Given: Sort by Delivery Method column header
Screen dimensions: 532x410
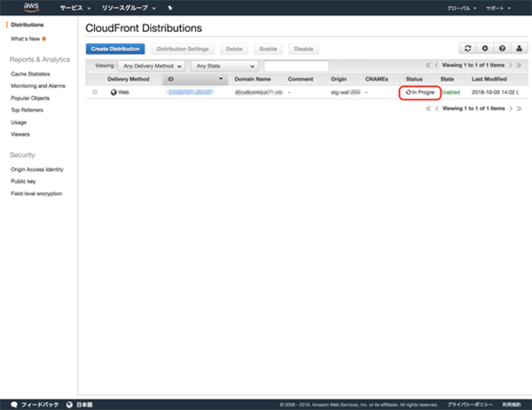Looking at the screenshot, I should pos(129,79).
